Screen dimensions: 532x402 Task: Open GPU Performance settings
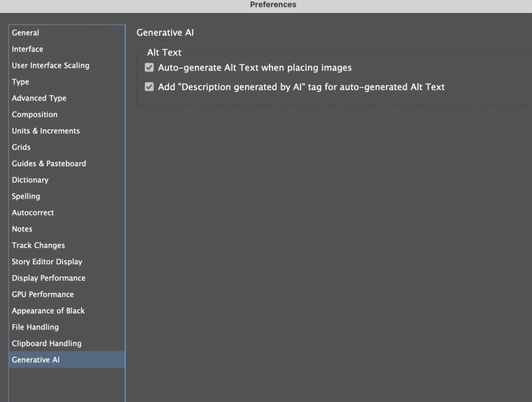43,294
